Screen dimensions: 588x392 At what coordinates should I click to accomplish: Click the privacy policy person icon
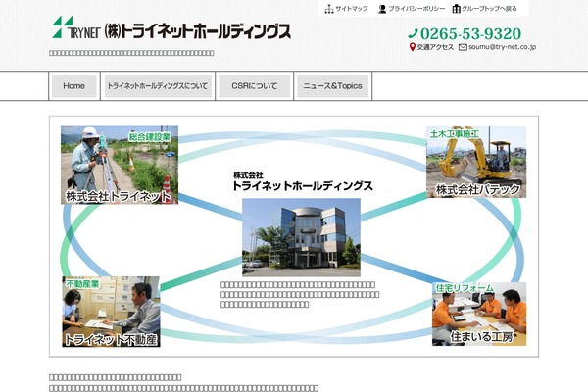click(382, 9)
